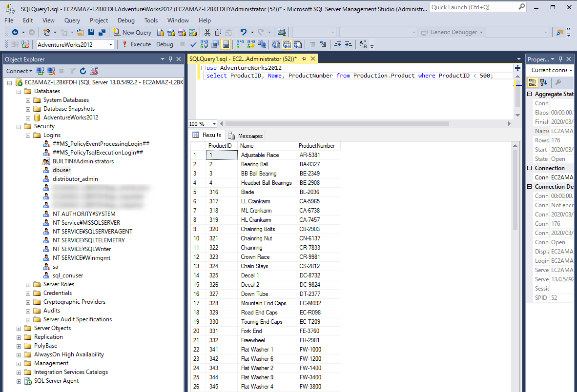Click Disconnect icon in Object Explorer
The height and width of the screenshot is (392, 577).
point(51,71)
